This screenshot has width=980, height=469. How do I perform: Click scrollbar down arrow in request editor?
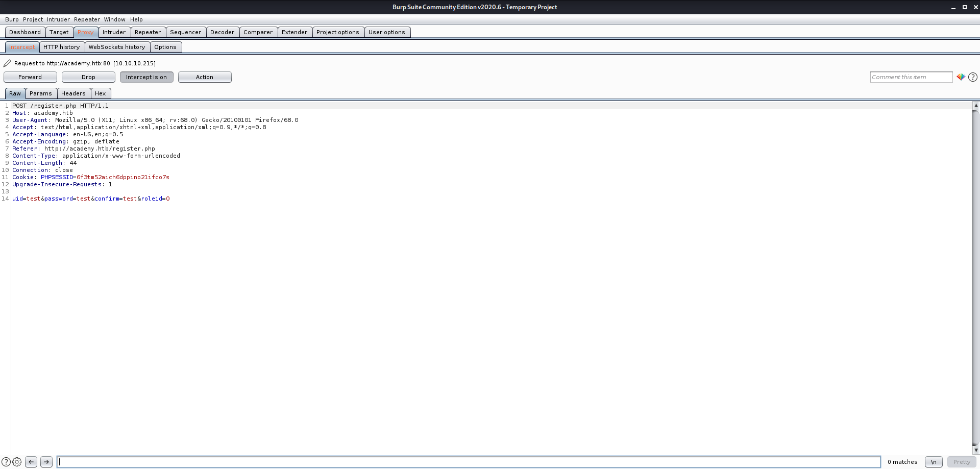point(976,450)
